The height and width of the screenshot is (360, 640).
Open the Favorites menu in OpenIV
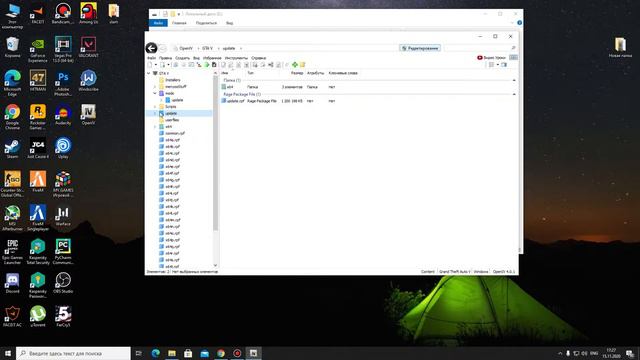coord(212,58)
